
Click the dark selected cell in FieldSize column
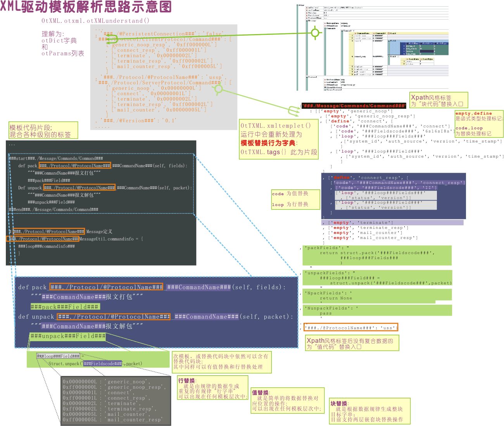tap(427, 51)
